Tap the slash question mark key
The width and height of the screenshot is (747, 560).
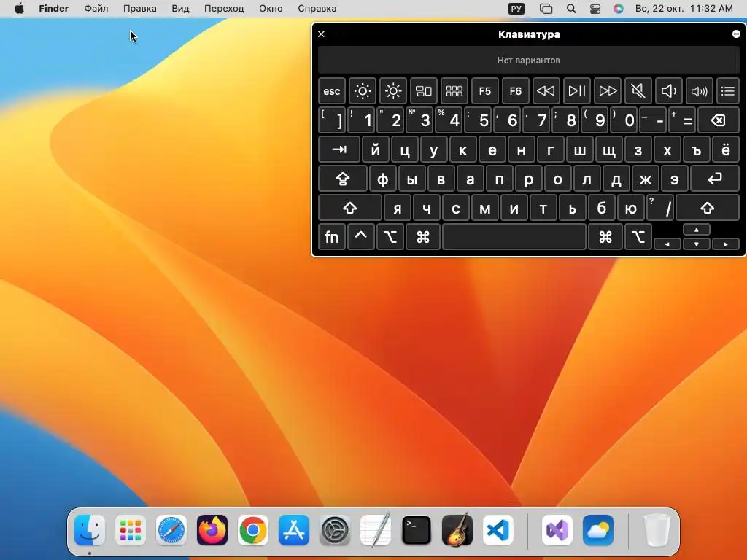point(660,208)
